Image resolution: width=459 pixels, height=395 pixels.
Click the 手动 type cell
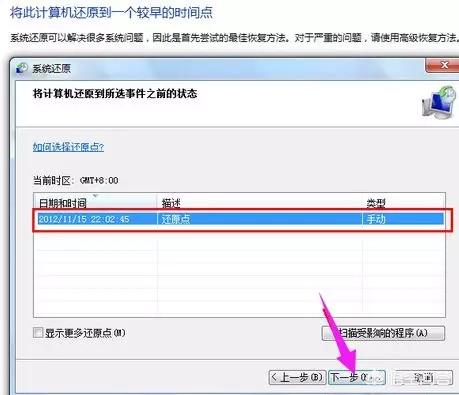pyautogui.click(x=376, y=219)
